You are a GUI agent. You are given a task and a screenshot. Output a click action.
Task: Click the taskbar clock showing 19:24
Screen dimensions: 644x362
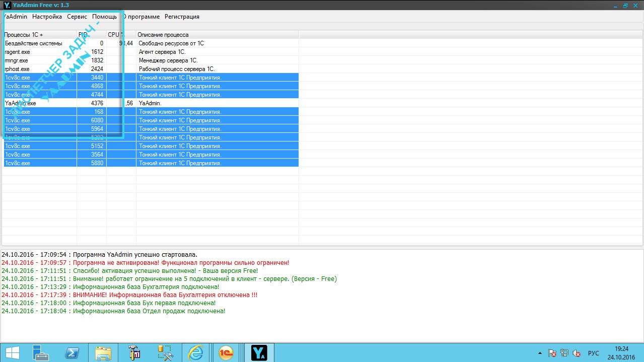(621, 352)
